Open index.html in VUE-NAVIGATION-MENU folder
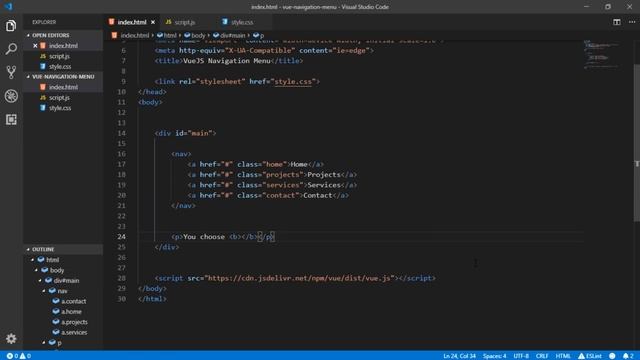 coord(63,87)
